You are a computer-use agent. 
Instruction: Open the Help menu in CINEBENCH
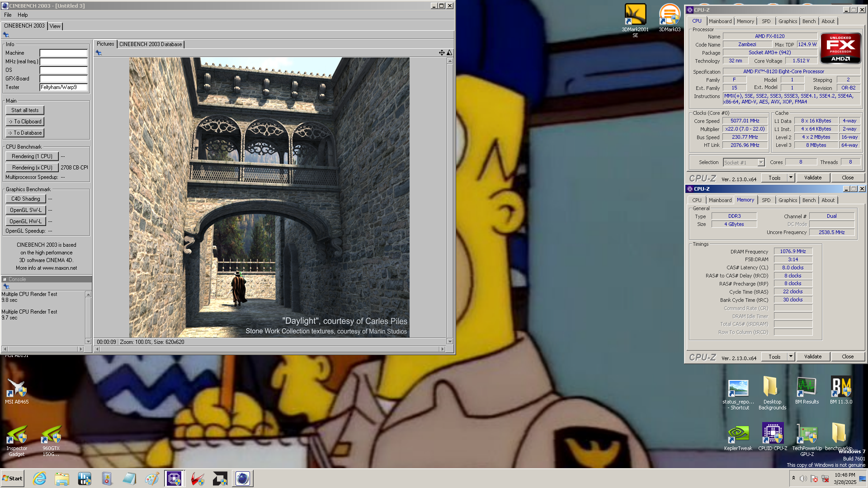[x=23, y=15]
